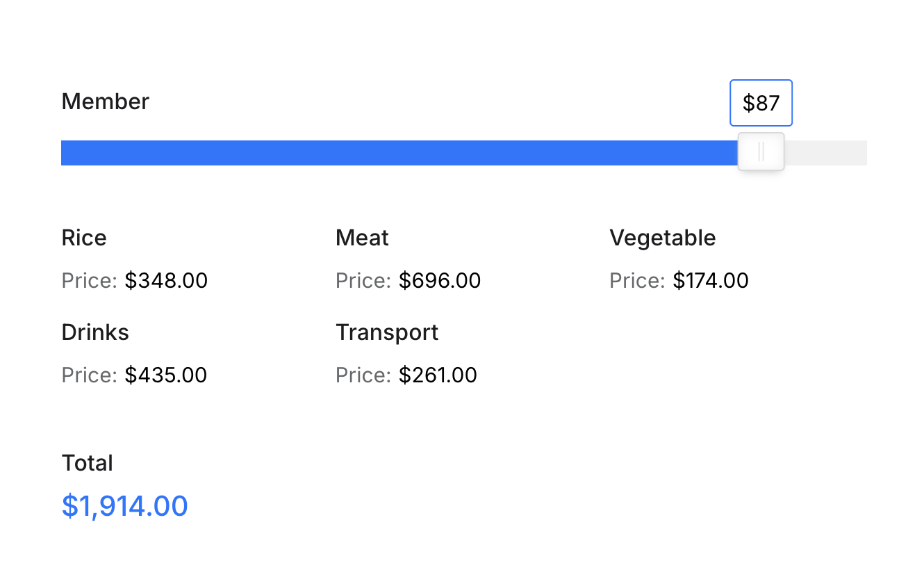Select the Transport heading
The image size is (924, 577).
pyautogui.click(x=387, y=332)
